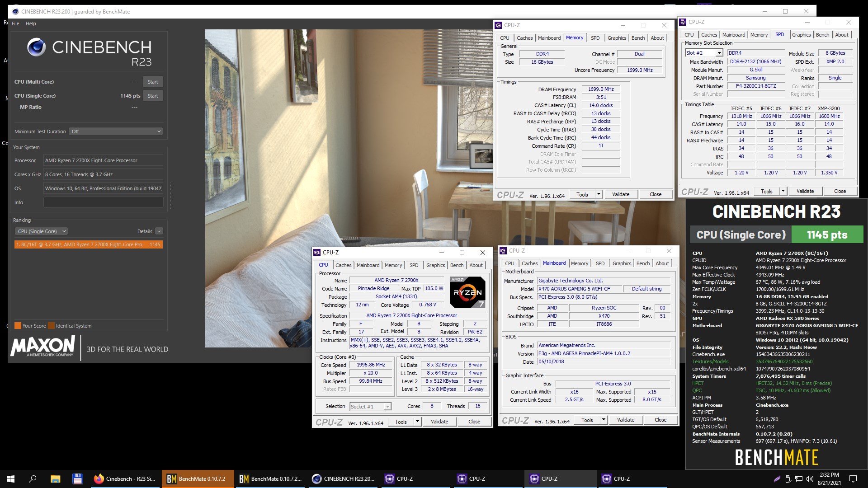Click Close in CPU-Z CPU window
The height and width of the screenshot is (488, 868).
[x=474, y=422]
